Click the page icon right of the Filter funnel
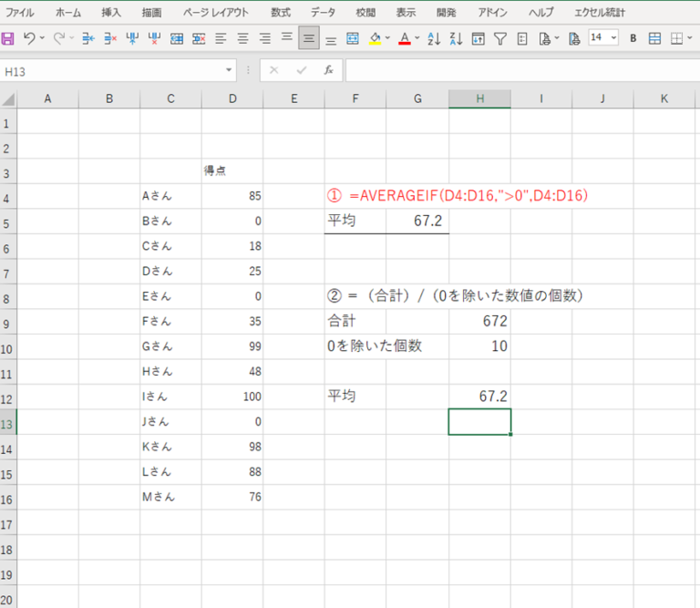 (x=522, y=39)
